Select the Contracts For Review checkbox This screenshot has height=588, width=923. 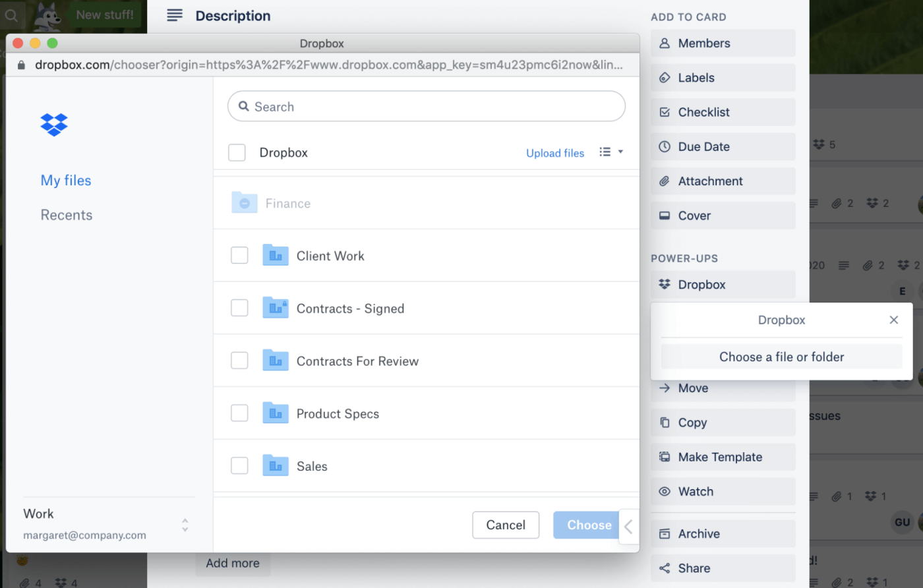pyautogui.click(x=239, y=361)
